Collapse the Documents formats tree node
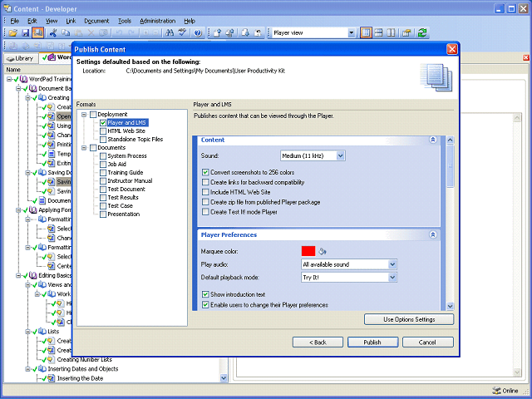Screen dimensions: 532x399 pos(84,148)
